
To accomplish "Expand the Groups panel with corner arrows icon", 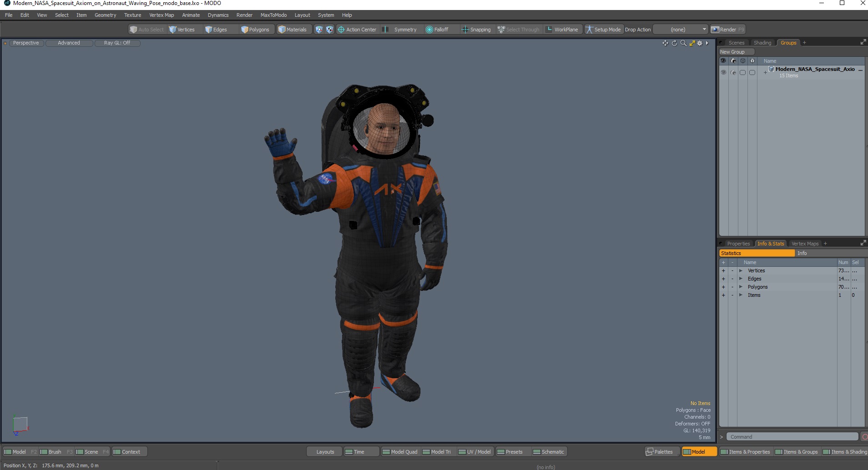I will click(863, 42).
